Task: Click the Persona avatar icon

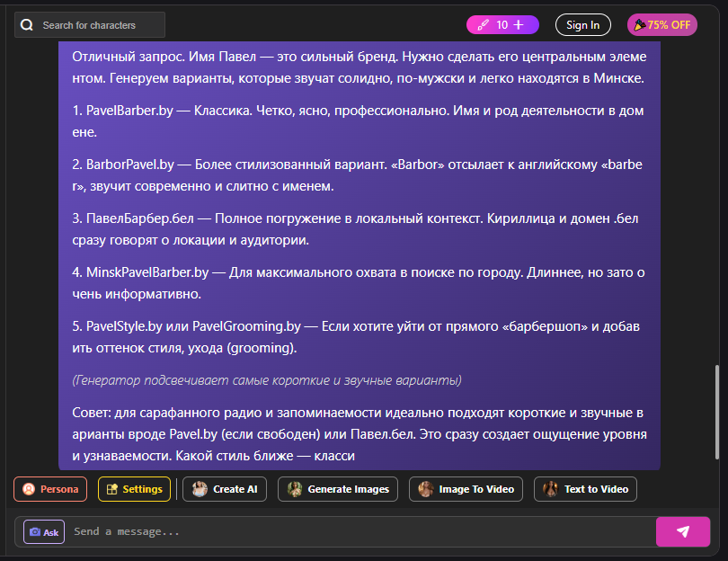Action: click(x=29, y=489)
